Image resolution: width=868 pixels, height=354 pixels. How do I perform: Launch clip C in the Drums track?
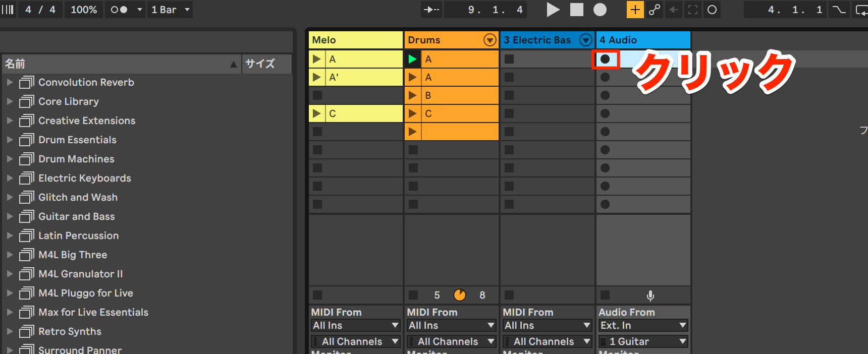[x=412, y=113]
